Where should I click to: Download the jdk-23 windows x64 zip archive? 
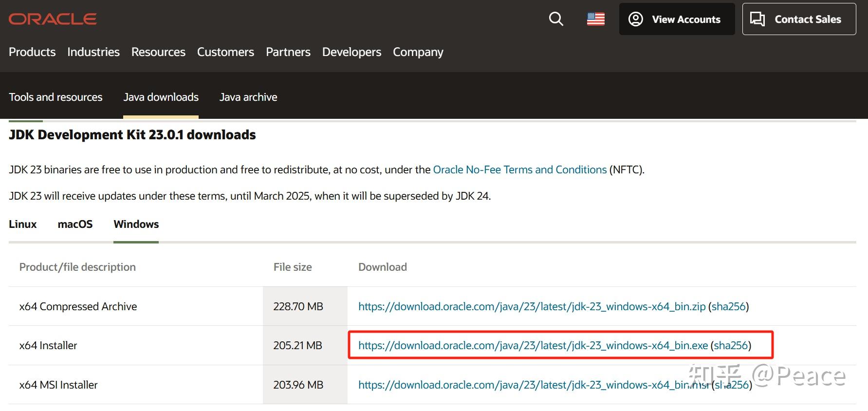tap(532, 307)
